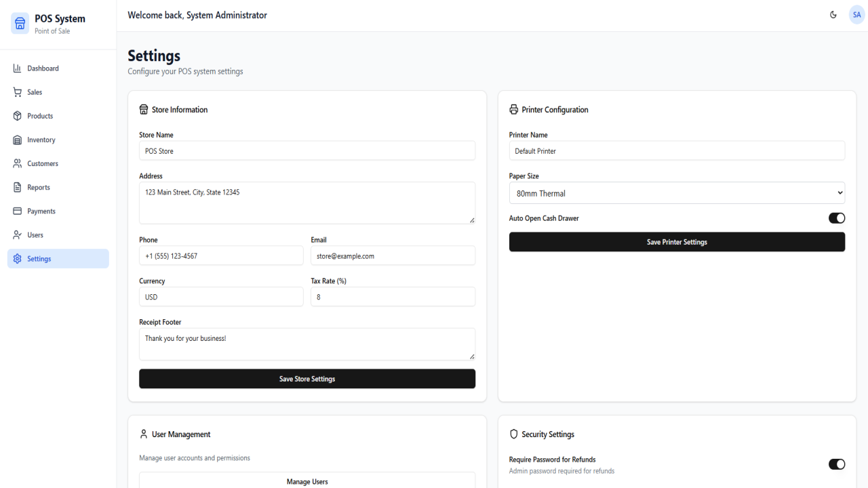Open the Sales page

coord(58,92)
